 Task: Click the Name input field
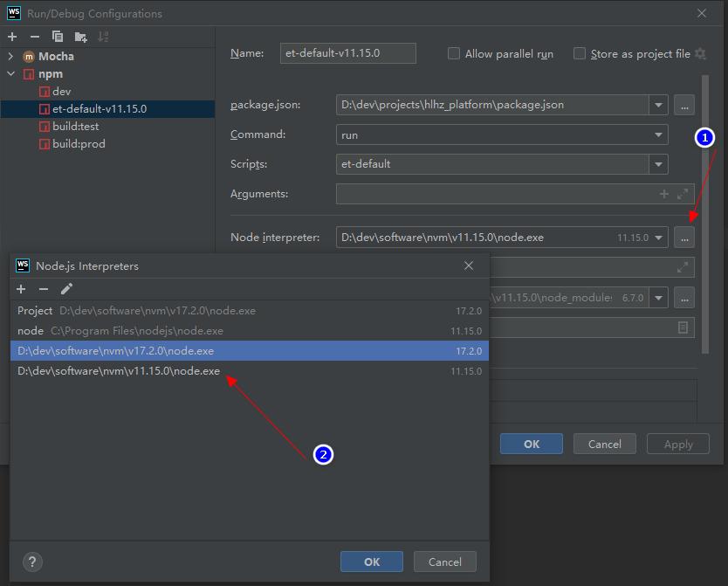(348, 53)
